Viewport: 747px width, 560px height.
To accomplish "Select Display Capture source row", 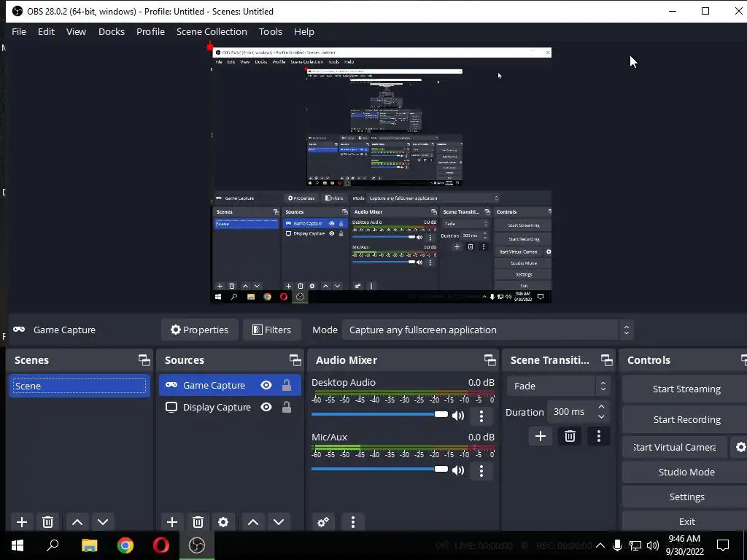I will click(230, 407).
